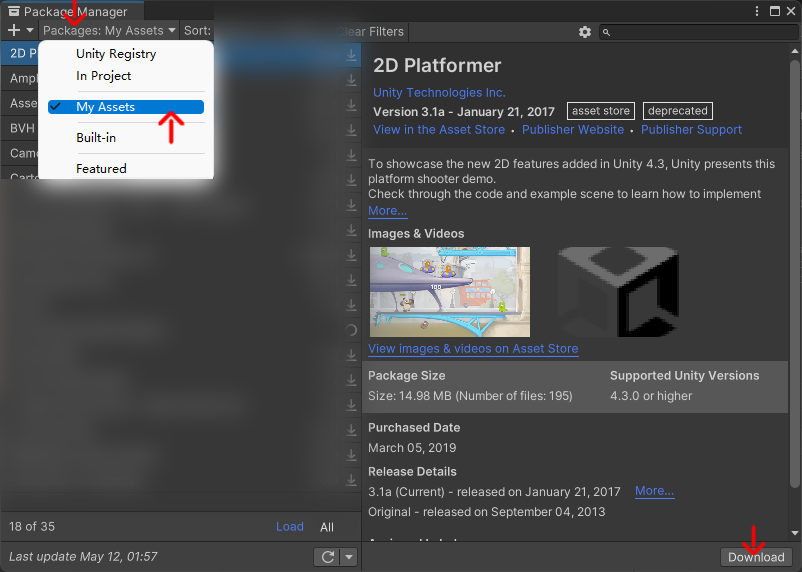Click the details panel vertical scrollbar

pos(794,274)
